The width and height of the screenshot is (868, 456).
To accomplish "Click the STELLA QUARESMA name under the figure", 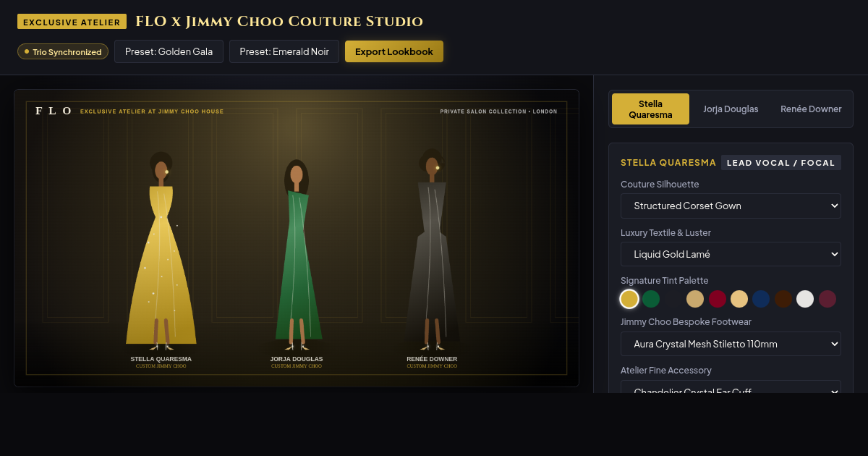I will tap(161, 359).
